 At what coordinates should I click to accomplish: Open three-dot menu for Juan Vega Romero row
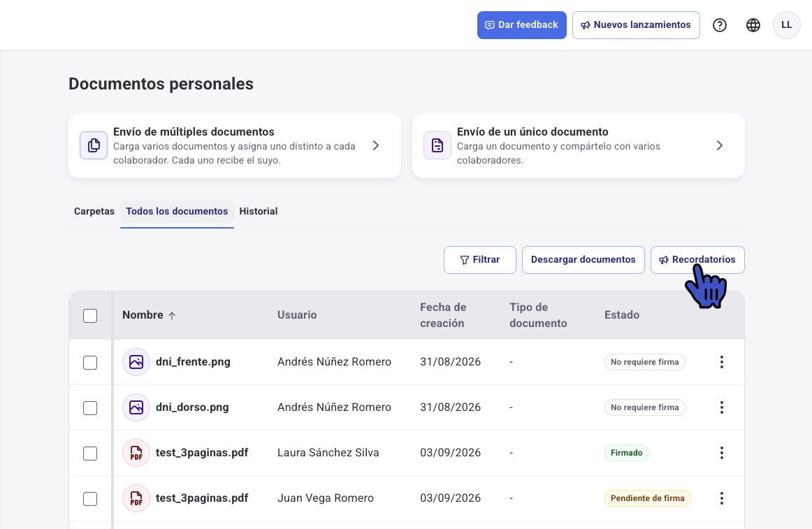(721, 498)
